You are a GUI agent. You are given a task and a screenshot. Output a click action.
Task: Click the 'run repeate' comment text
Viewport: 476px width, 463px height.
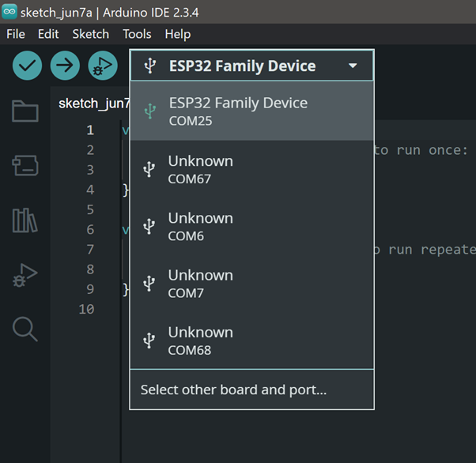click(433, 250)
